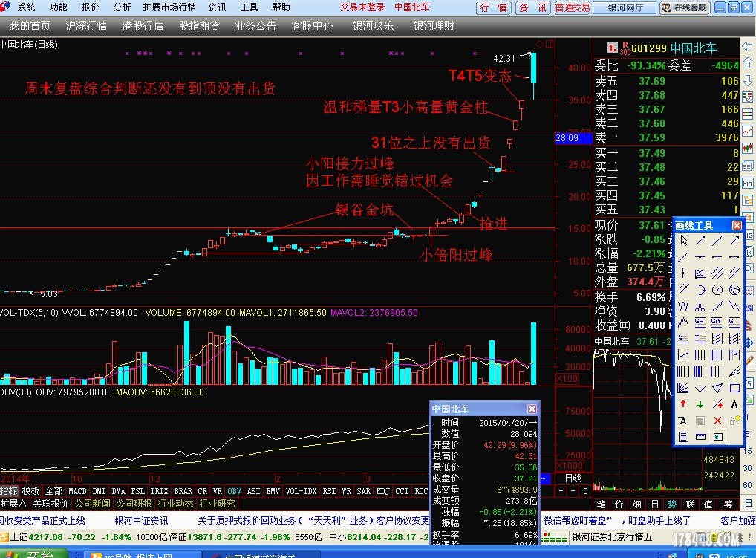Select the arc drawing tool
The width and height of the screenshot is (756, 558).
pyautogui.click(x=700, y=289)
